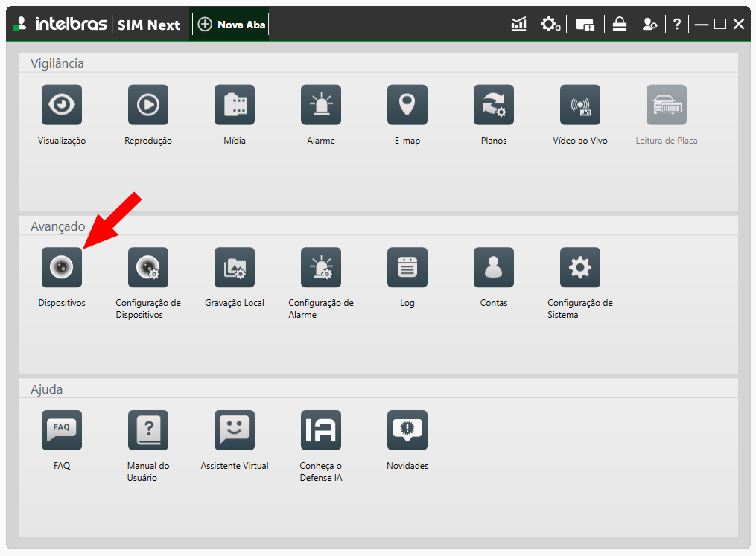Click the statistics chart icon in title bar

[519, 24]
